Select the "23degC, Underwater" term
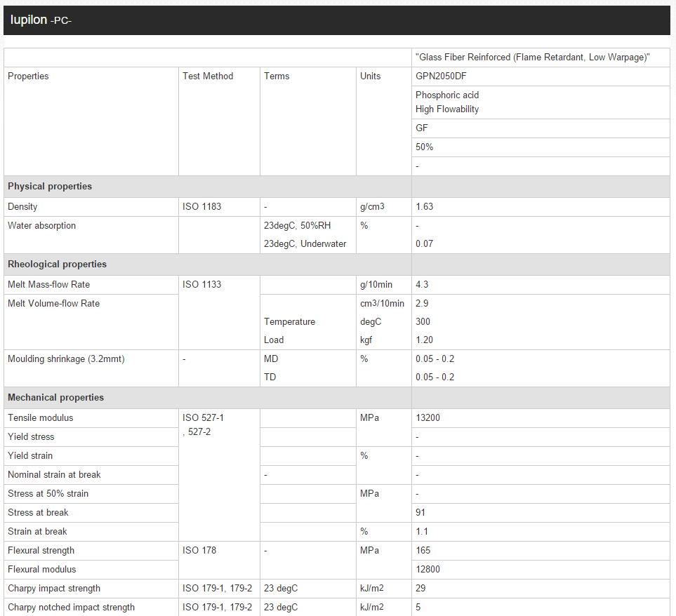The image size is (676, 616). (305, 244)
